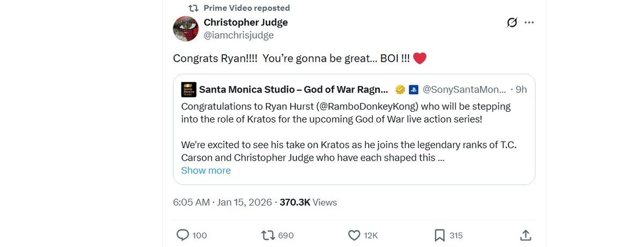Screen dimensions: 644x247
Task: Open the quoted Santa Monica Studio tweet text
Action: 346,112
